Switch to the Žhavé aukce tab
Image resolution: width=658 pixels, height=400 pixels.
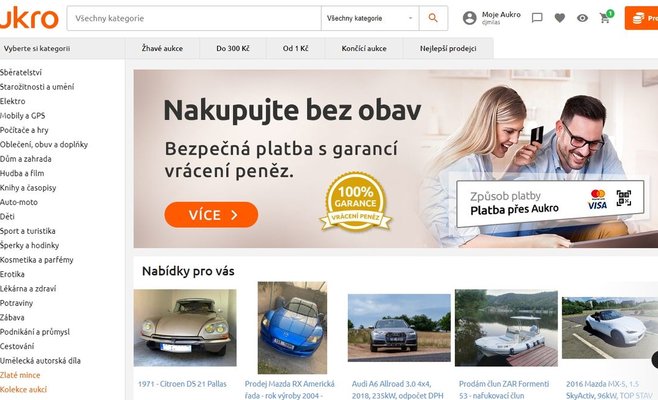click(x=162, y=48)
